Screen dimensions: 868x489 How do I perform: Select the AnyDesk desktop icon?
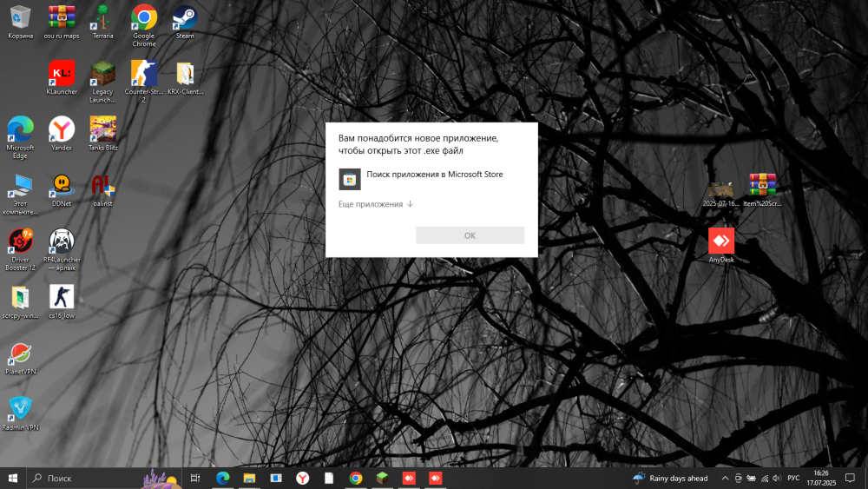(x=721, y=245)
